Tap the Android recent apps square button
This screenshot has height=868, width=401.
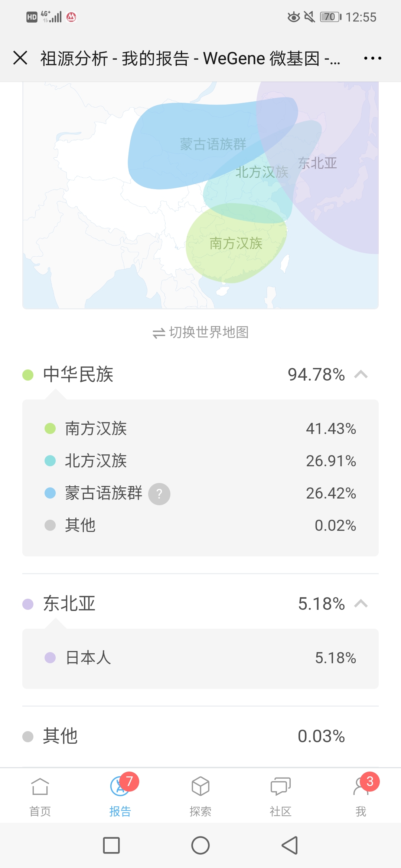[111, 845]
